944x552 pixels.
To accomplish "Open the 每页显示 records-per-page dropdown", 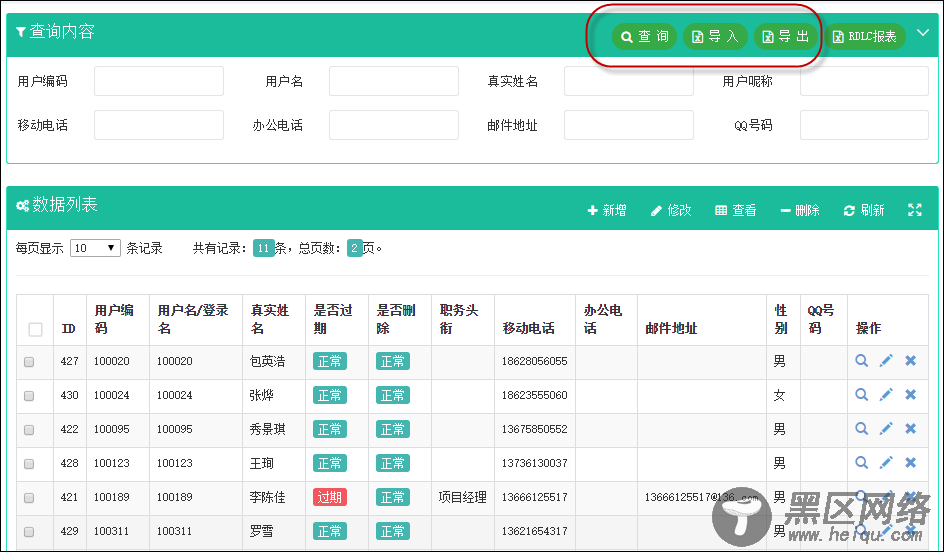I will 95,248.
